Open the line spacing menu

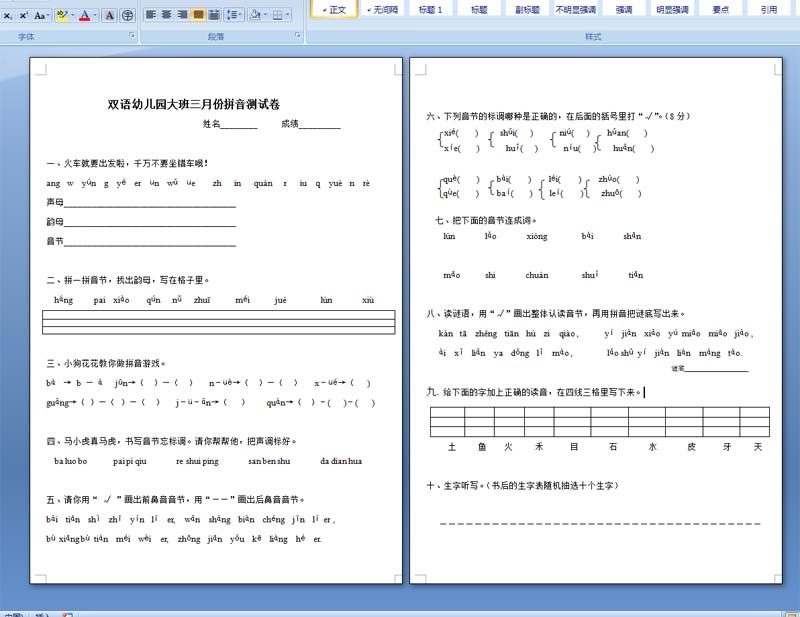coord(234,15)
